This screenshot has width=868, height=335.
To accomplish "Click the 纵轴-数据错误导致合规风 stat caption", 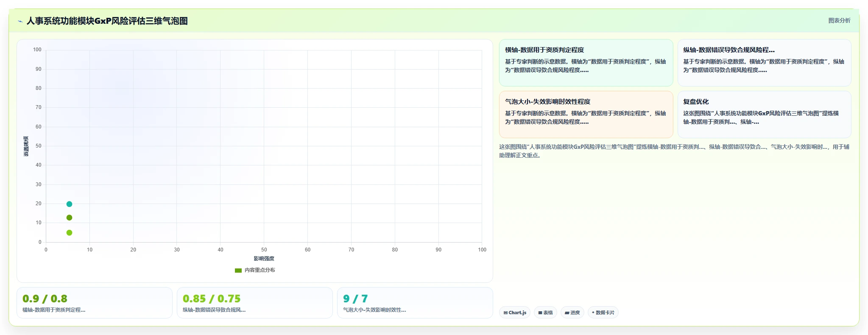I will (x=214, y=310).
